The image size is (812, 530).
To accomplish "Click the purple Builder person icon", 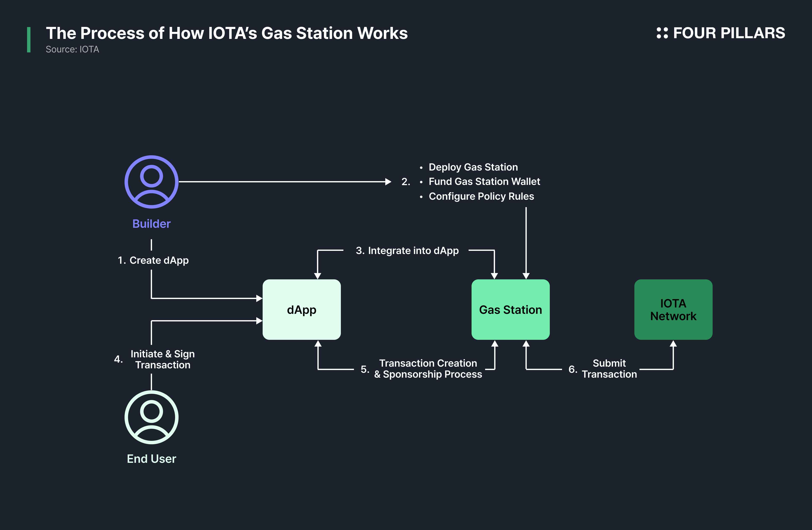I will [151, 182].
